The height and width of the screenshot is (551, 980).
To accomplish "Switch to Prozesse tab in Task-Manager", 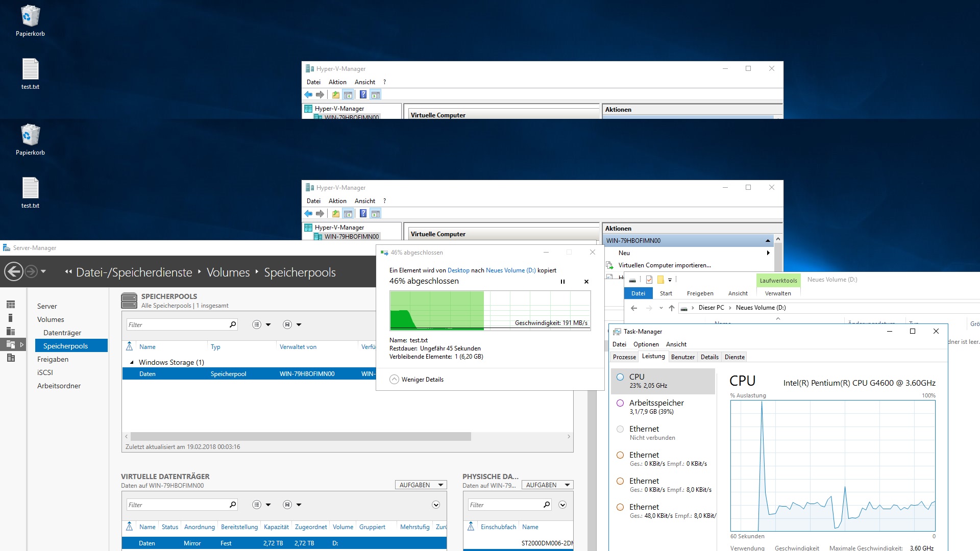I will (624, 357).
